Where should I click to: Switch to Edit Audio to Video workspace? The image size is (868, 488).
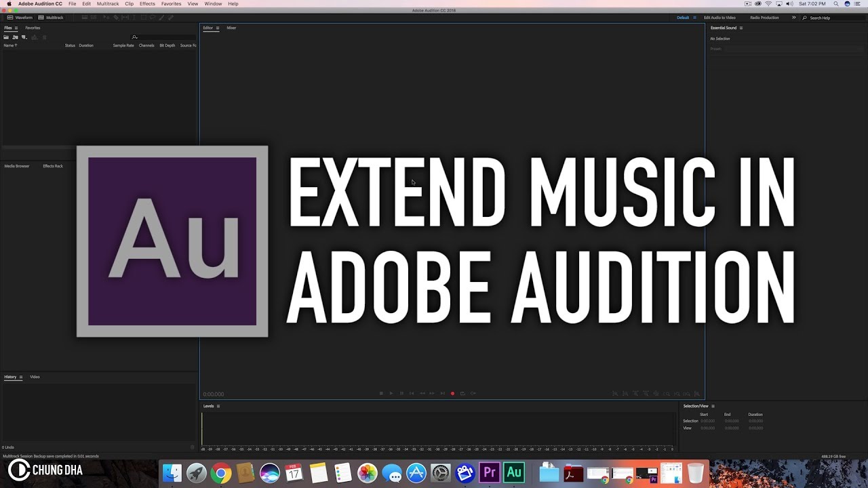[719, 18]
